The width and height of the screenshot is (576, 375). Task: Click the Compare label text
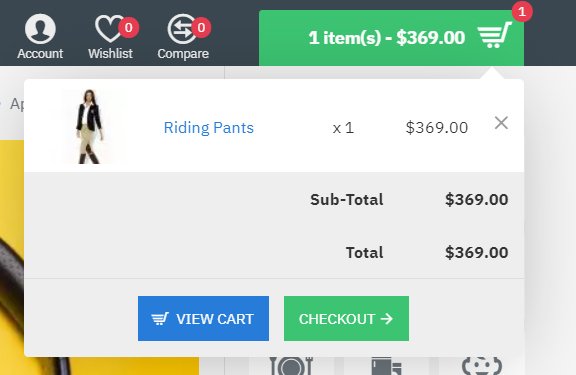click(183, 54)
